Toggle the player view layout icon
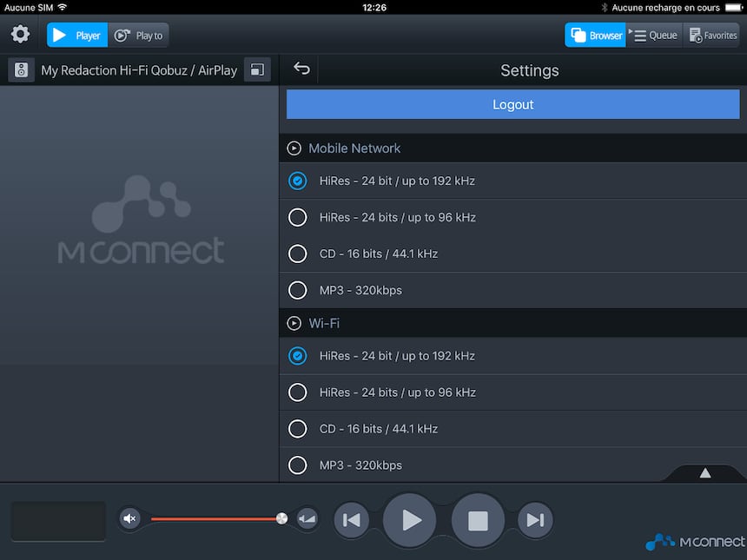747x560 pixels. pos(257,70)
